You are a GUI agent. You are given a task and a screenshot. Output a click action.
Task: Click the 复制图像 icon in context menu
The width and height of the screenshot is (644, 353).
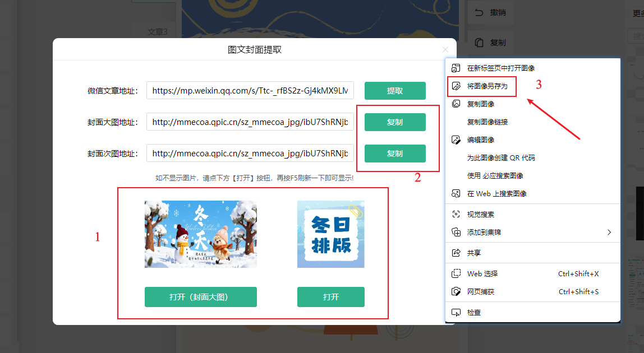tap(456, 104)
